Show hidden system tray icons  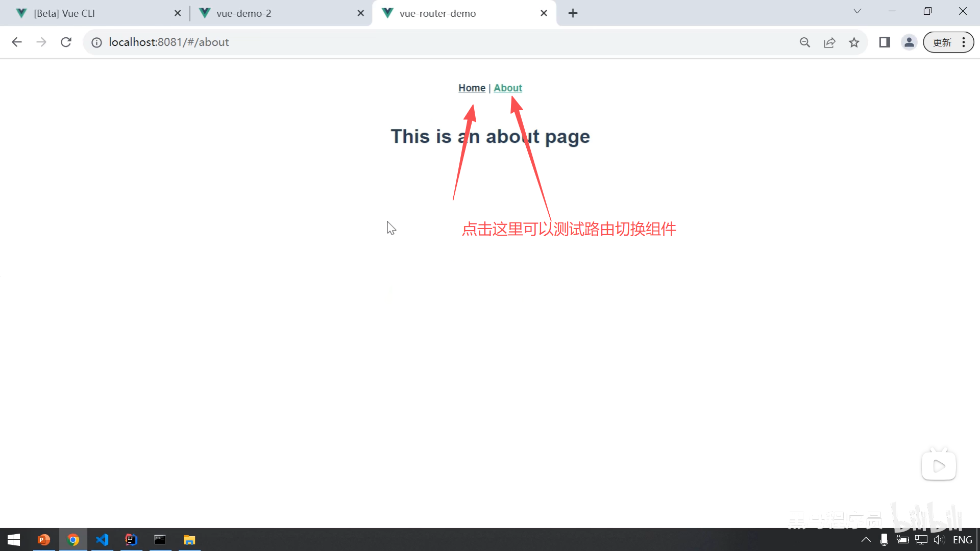(866, 540)
